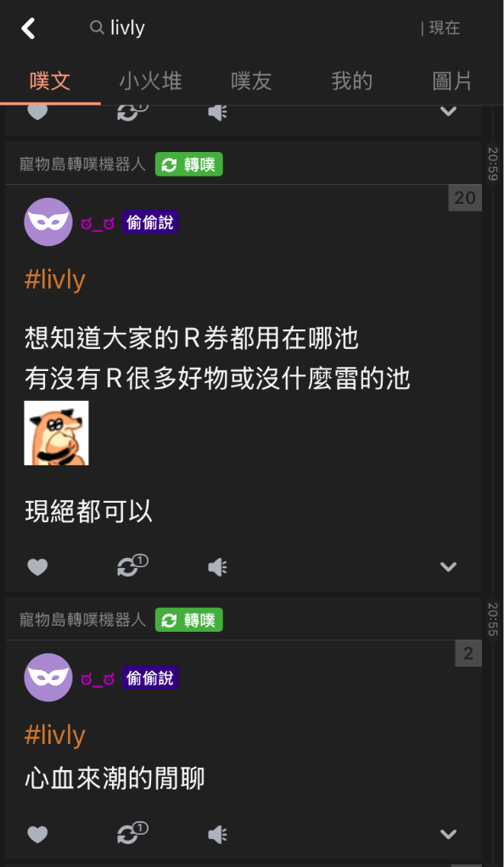This screenshot has height=867, width=504.
Task: Switch to the 小火堆 tab
Action: (150, 82)
